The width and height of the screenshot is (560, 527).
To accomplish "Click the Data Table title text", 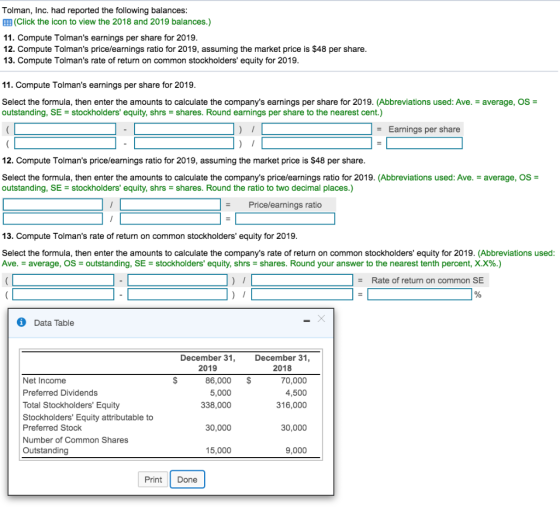I will click(x=54, y=323).
